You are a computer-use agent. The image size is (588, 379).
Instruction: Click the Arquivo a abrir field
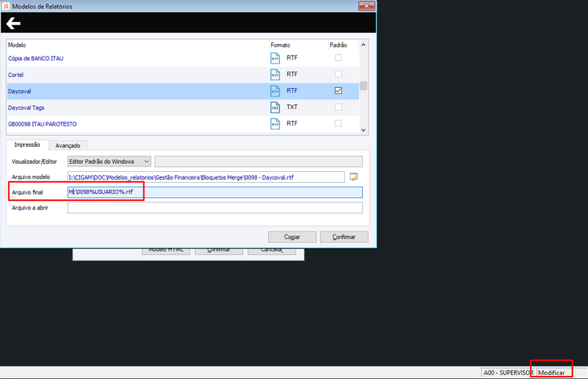(x=215, y=208)
